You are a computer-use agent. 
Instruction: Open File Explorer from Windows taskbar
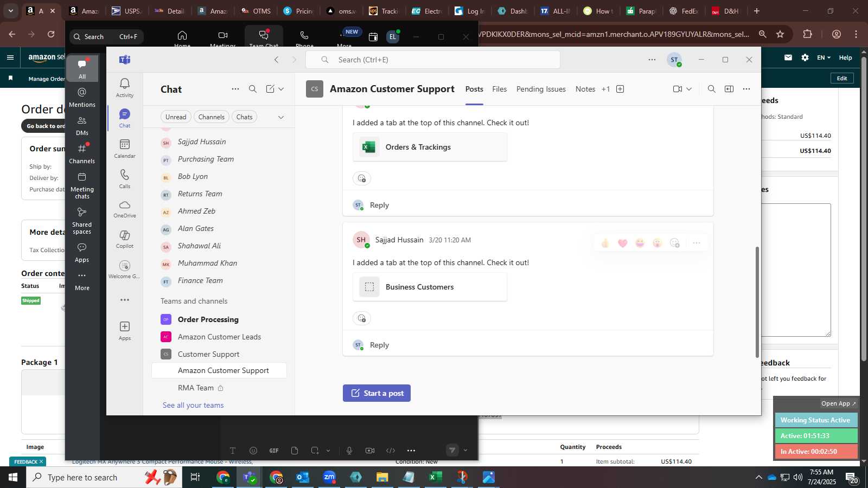(382, 477)
